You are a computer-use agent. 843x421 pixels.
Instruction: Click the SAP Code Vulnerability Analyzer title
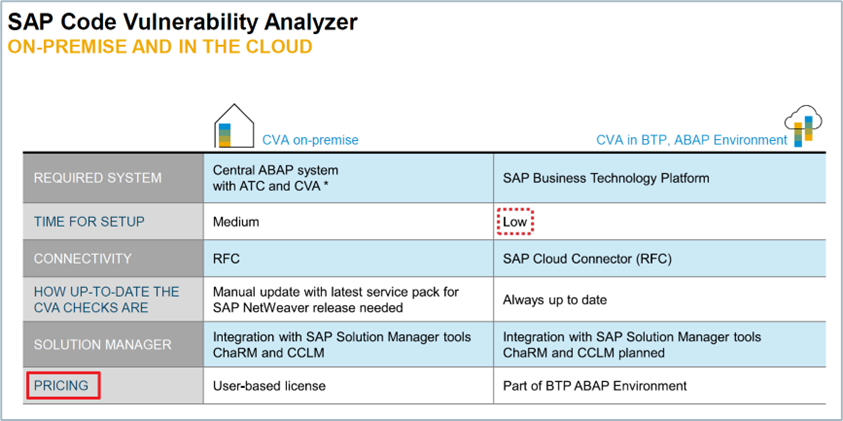pos(182,21)
